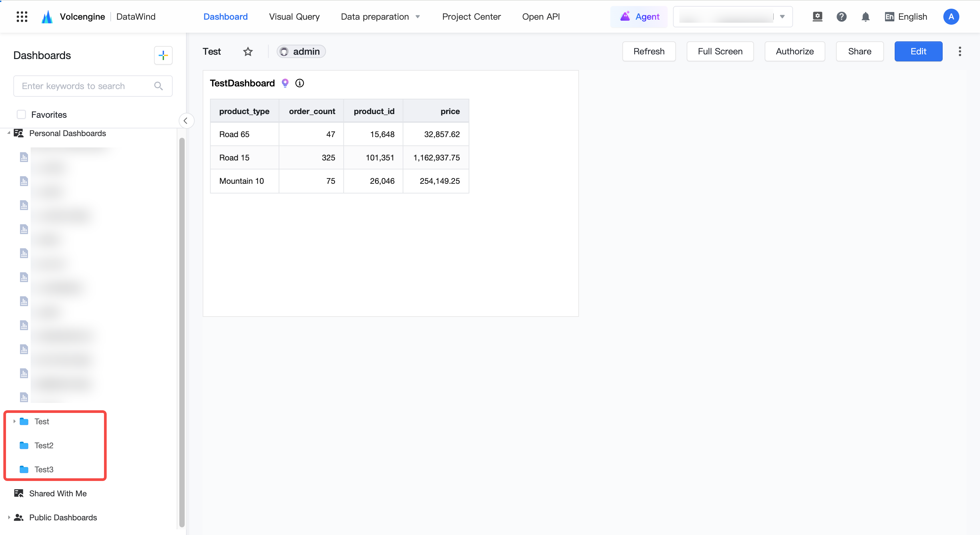This screenshot has width=980, height=535.
Task: Open the notifications bell icon
Action: [865, 17]
